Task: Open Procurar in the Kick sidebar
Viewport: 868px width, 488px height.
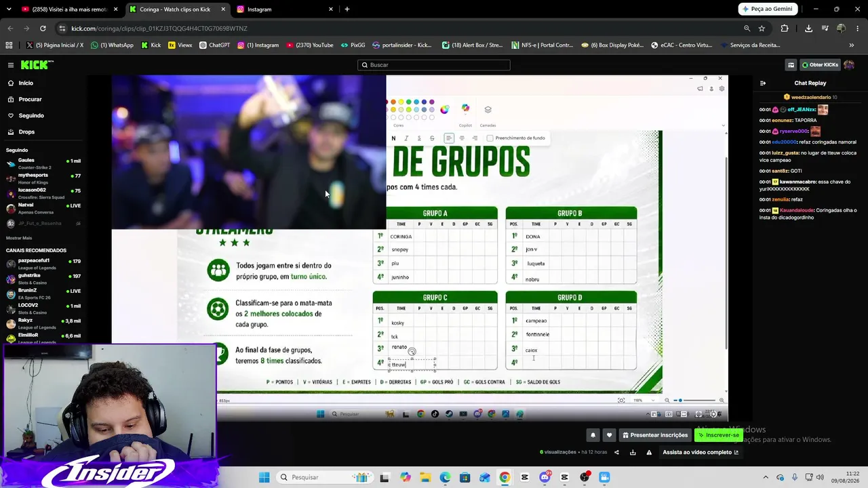Action: [24, 99]
